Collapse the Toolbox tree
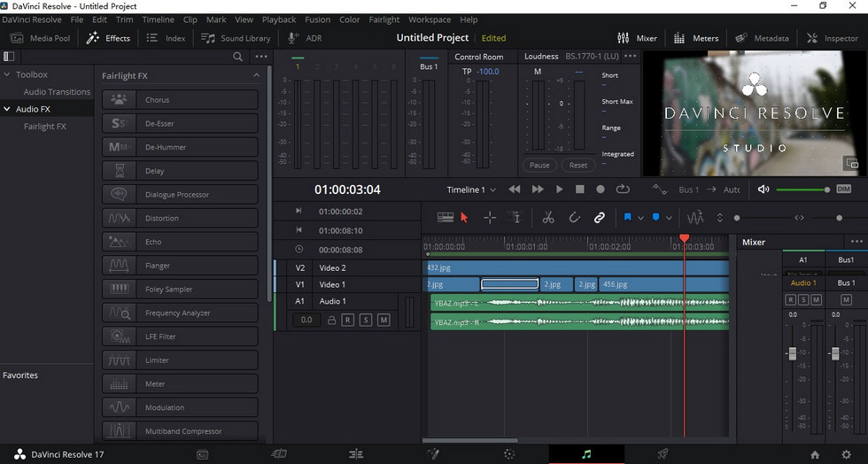Screen dimensions: 868x464 tap(7, 74)
